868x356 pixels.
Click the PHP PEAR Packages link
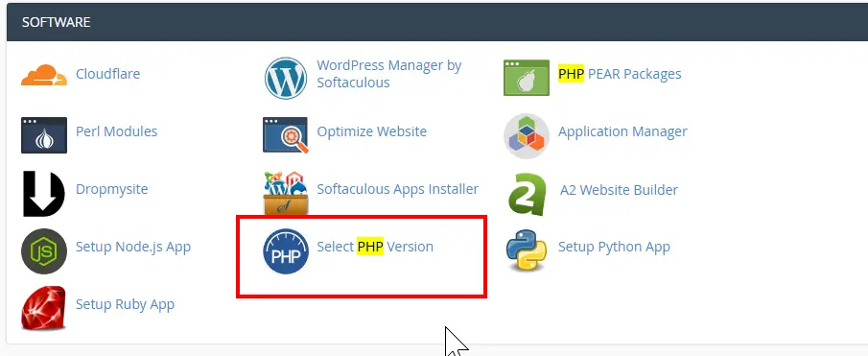(x=620, y=74)
